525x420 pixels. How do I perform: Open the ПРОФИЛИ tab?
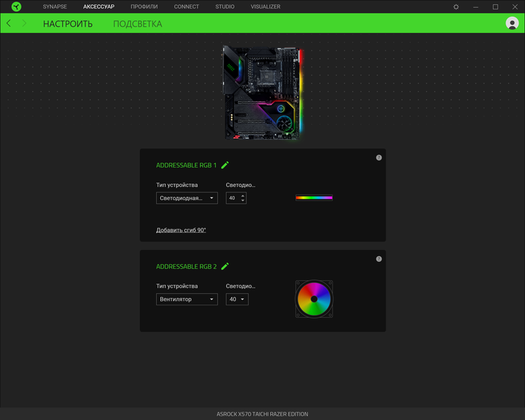[x=144, y=7]
